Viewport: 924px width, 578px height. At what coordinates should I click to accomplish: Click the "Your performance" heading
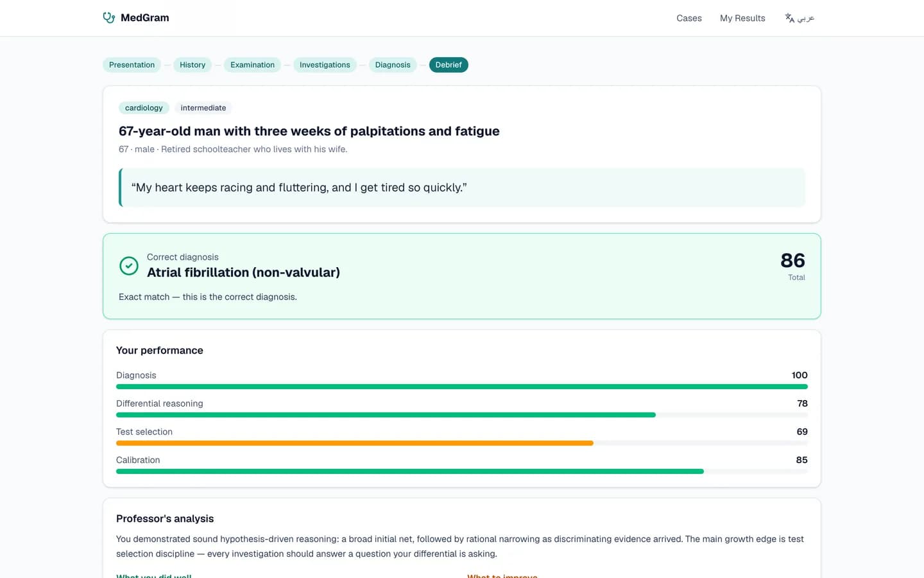coord(160,350)
